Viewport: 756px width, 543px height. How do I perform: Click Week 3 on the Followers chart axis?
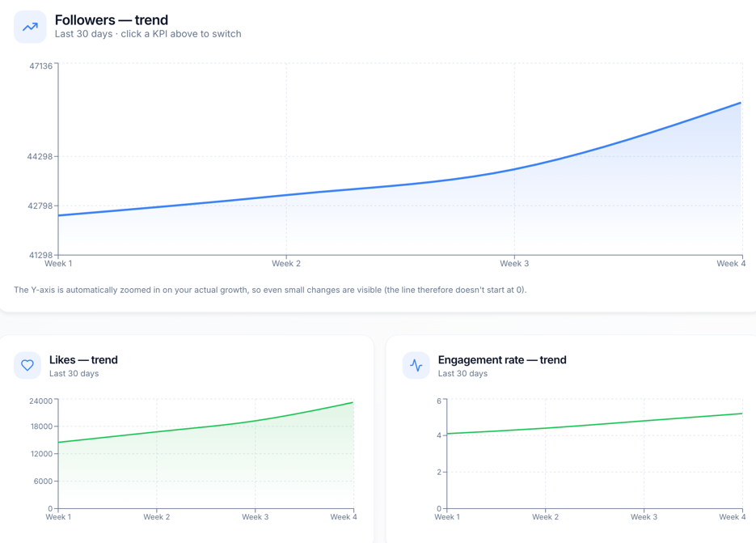(514, 264)
